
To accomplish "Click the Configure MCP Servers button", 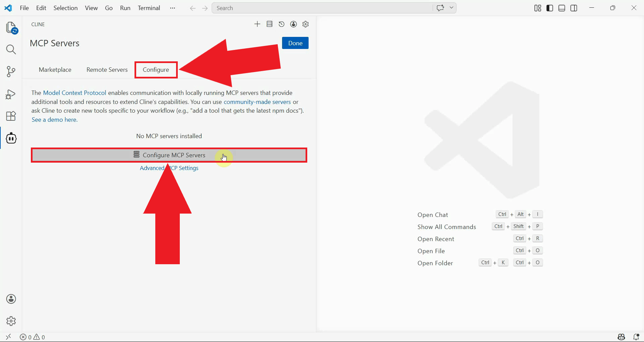I will coord(169,155).
